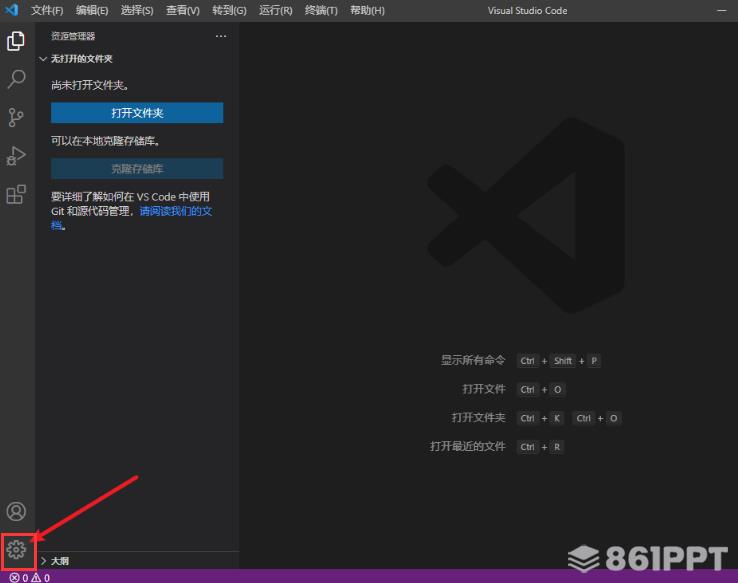Click the errors count in status bar
The image size is (738, 583).
tap(19, 577)
